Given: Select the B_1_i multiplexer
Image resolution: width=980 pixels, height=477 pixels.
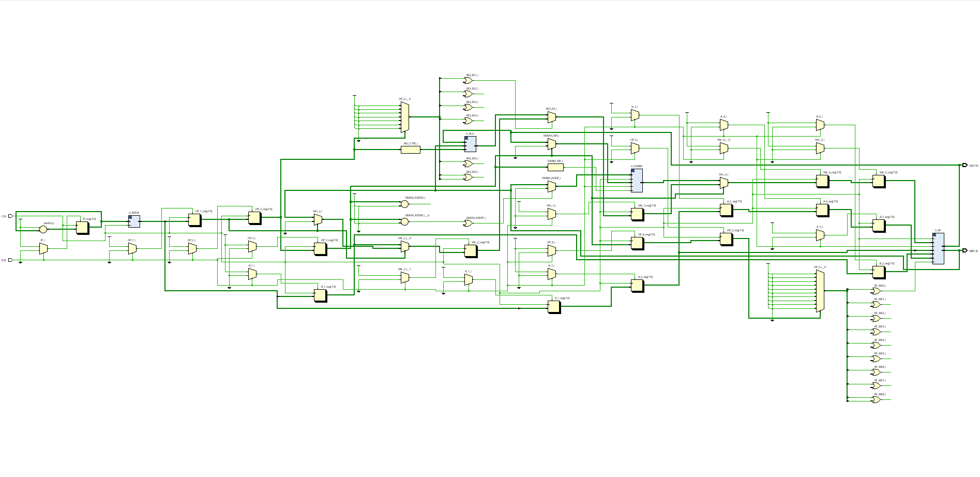Looking at the screenshot, I should pos(252,274).
